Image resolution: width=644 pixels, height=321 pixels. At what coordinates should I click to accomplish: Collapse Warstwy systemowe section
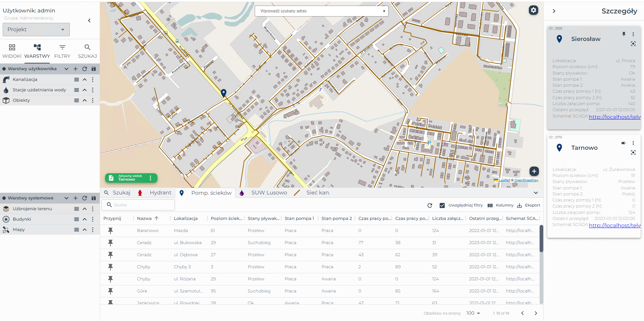[x=66, y=198]
